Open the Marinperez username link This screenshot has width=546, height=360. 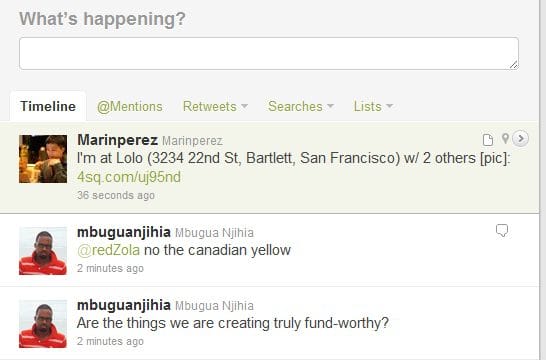[x=117, y=140]
